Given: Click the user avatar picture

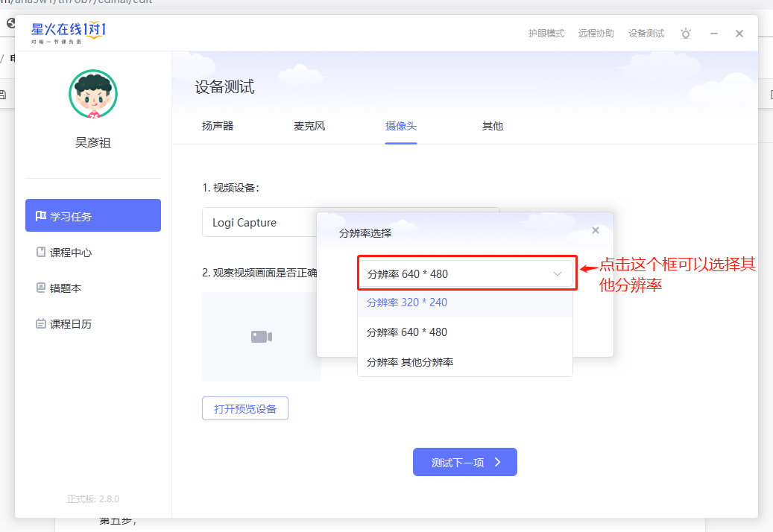Looking at the screenshot, I should [x=93, y=94].
